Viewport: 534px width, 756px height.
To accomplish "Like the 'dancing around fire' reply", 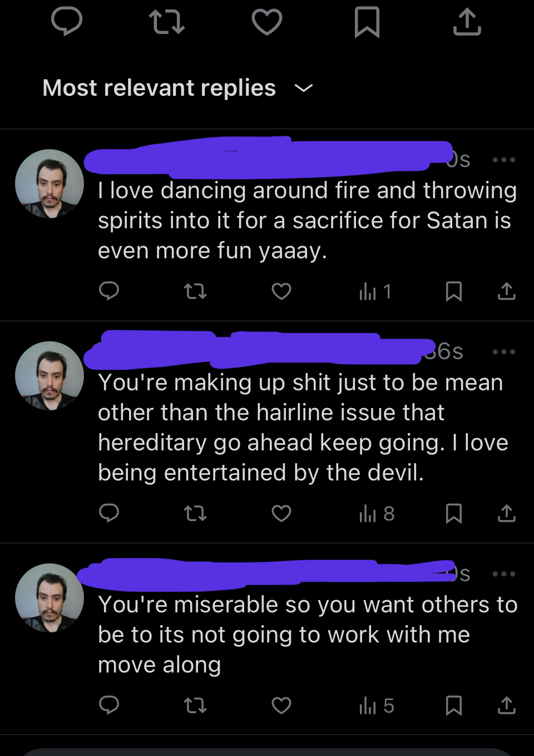I will (281, 291).
